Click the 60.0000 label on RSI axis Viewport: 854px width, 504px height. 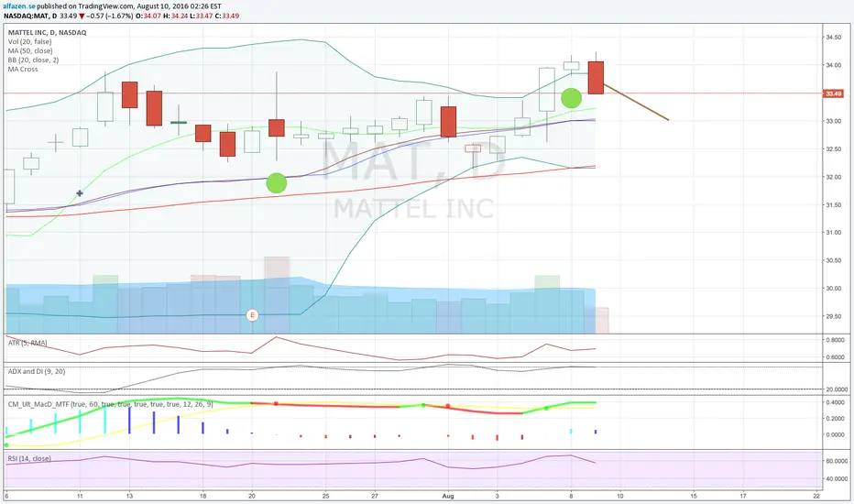click(837, 461)
